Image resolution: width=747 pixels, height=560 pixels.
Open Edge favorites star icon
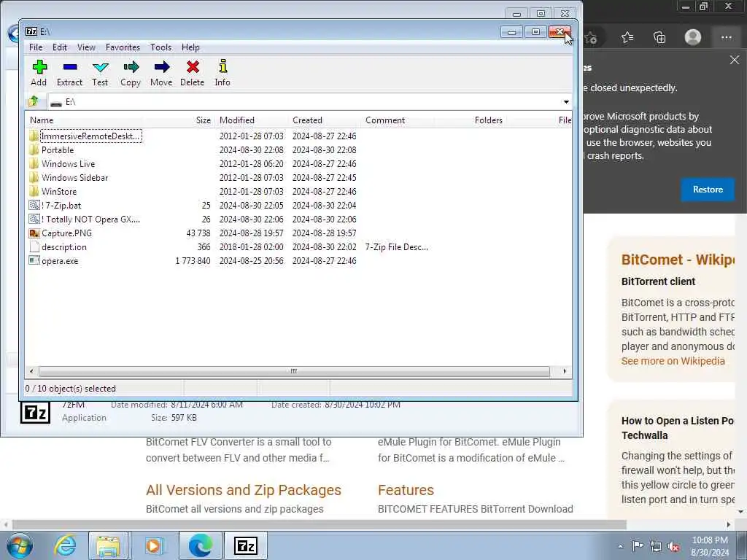pos(627,37)
